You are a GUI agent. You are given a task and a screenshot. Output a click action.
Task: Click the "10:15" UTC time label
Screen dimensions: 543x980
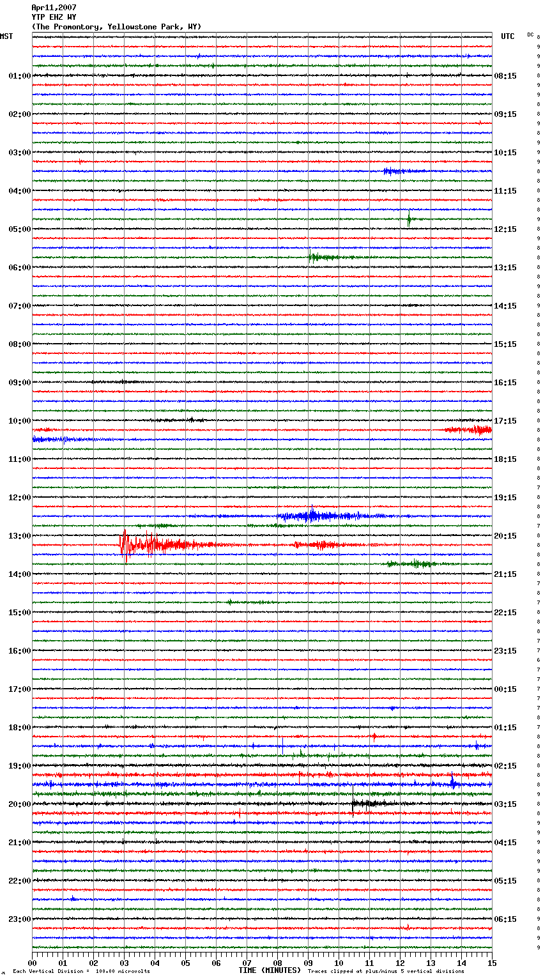[x=505, y=153]
